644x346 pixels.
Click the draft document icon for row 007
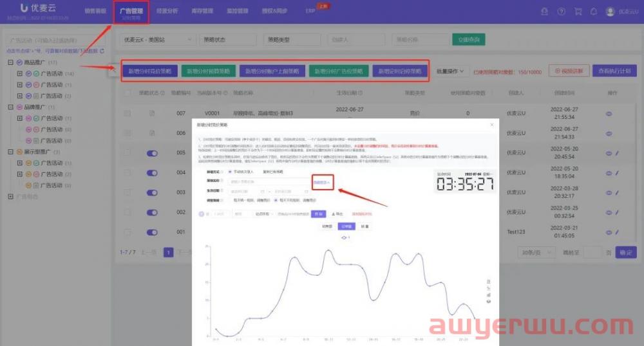(x=152, y=113)
